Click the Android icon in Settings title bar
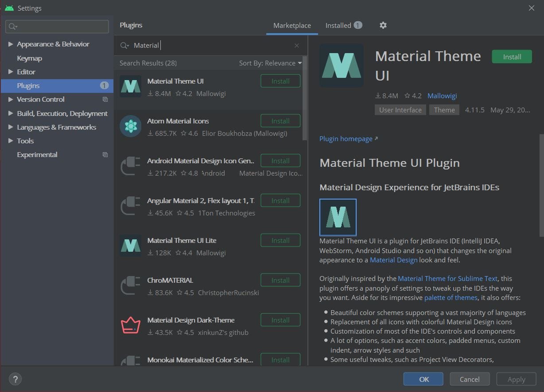Viewport: 544px width, 392px height. (x=9, y=8)
